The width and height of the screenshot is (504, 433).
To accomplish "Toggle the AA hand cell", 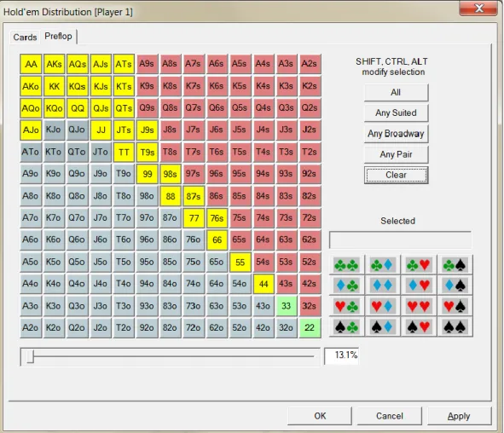I will pos(31,64).
